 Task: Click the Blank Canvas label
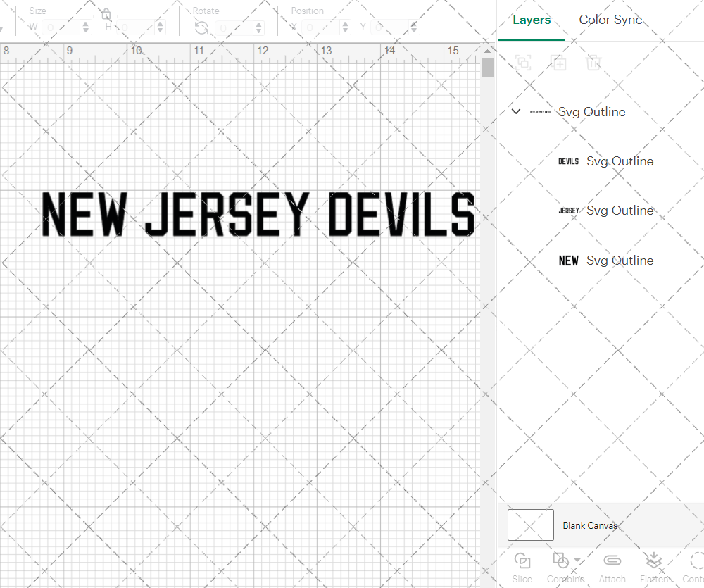[x=589, y=525]
